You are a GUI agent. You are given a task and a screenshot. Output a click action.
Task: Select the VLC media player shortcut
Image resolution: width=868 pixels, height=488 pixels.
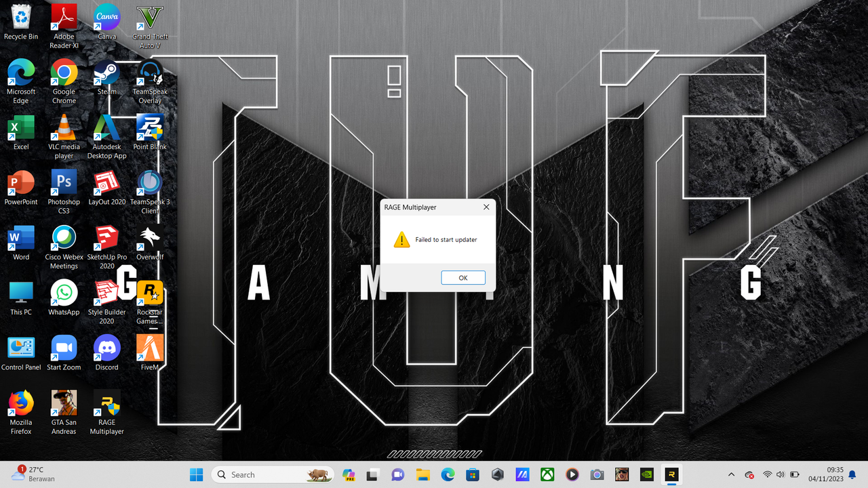64,137
